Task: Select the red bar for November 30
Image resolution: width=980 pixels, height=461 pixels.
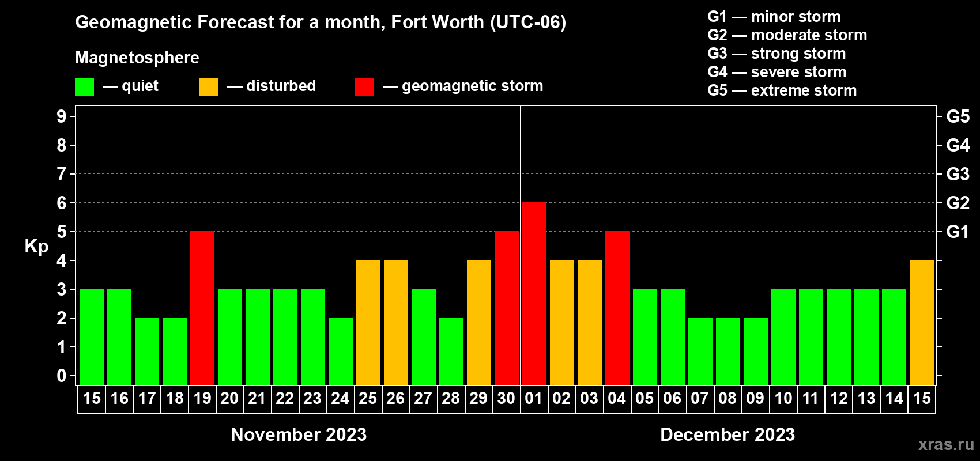Action: [x=507, y=308]
